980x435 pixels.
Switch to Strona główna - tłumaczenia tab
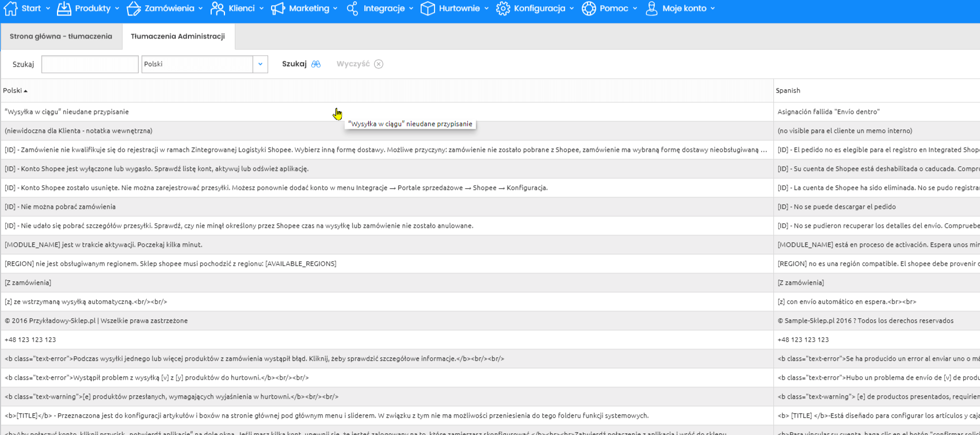(x=61, y=36)
